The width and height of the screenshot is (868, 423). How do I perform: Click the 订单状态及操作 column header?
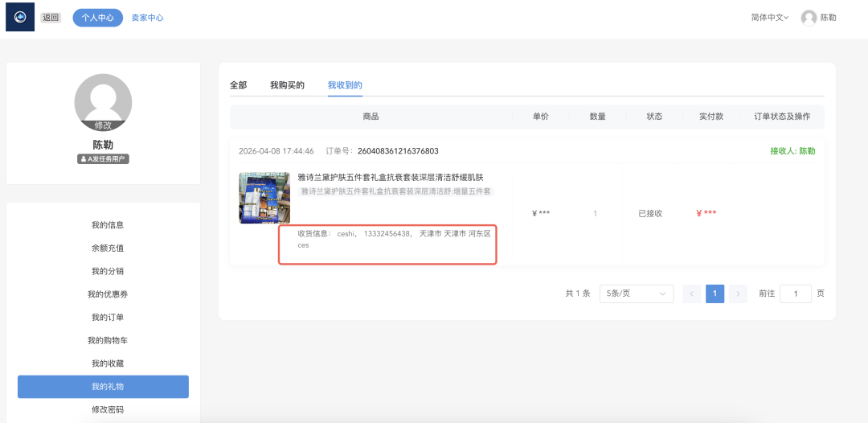pos(782,117)
